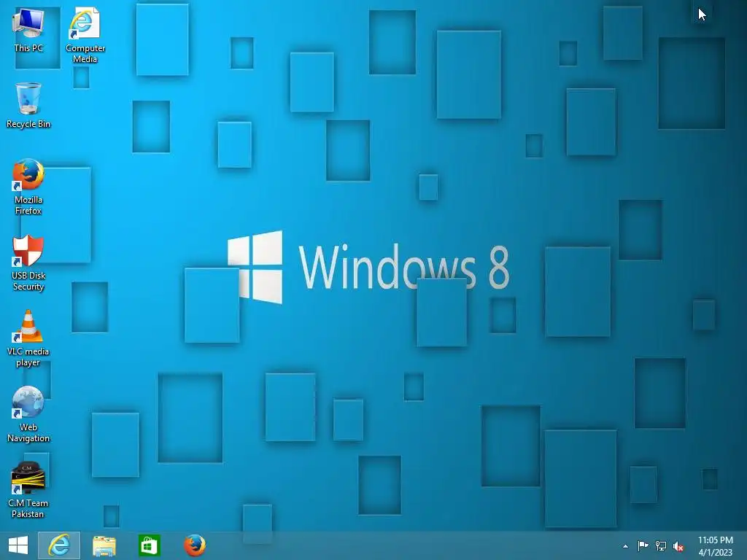The width and height of the screenshot is (747, 560).
Task: Show hidden tray icons arrow
Action: (625, 546)
